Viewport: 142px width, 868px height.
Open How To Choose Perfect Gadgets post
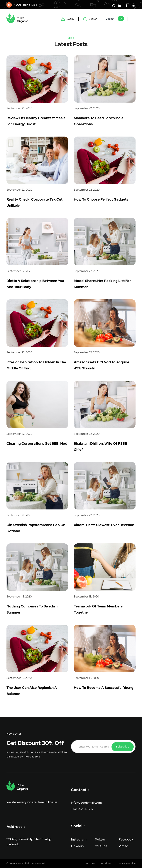tap(101, 199)
